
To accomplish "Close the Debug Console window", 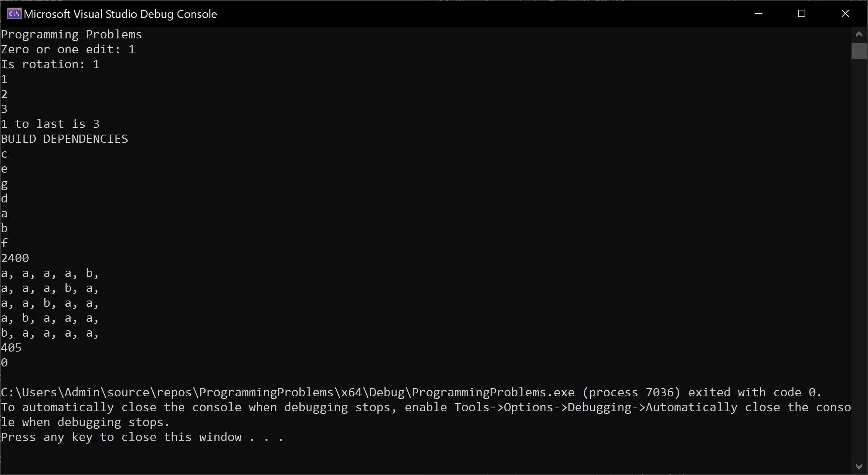I will [845, 14].
